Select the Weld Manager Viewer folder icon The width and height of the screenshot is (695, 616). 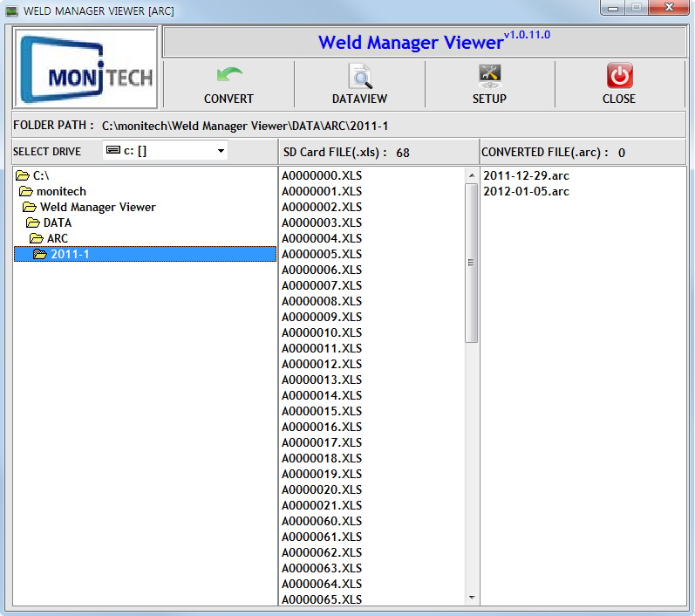pos(30,207)
